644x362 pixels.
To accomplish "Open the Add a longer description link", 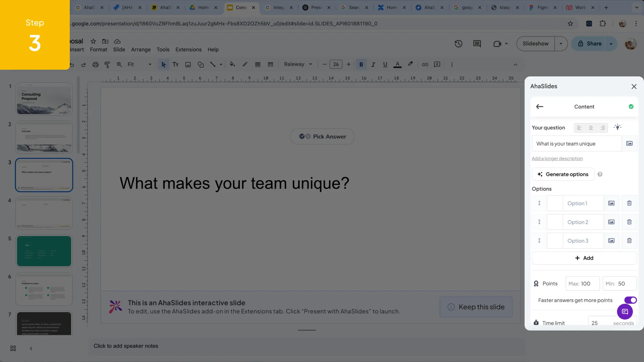I will point(557,158).
